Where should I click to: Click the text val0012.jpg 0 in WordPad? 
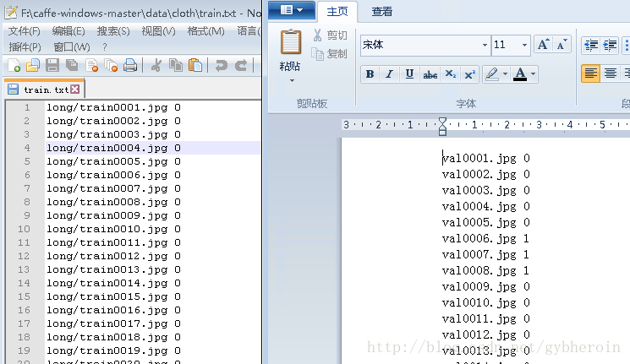pyautogui.click(x=485, y=334)
